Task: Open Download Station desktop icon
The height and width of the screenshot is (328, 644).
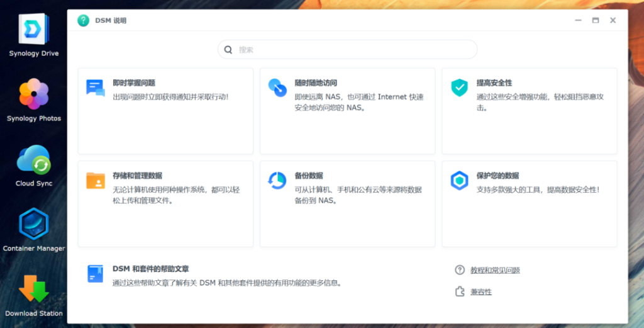Action: (34, 289)
